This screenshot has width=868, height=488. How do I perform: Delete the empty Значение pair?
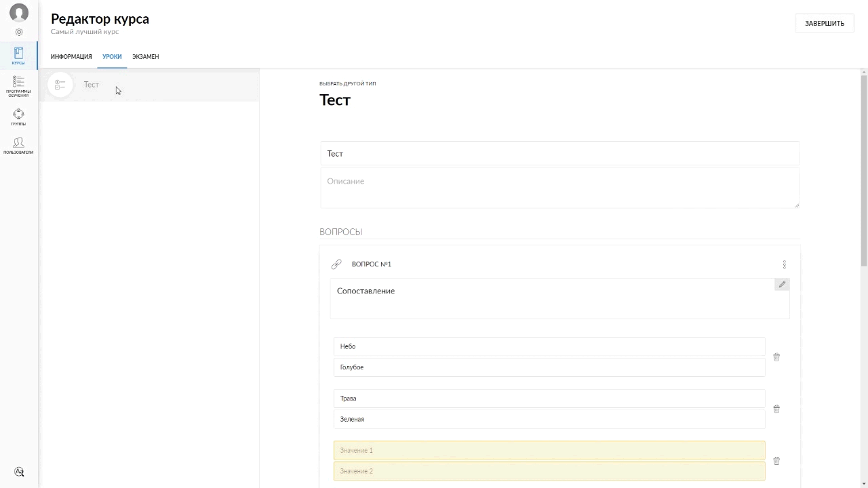point(776,461)
